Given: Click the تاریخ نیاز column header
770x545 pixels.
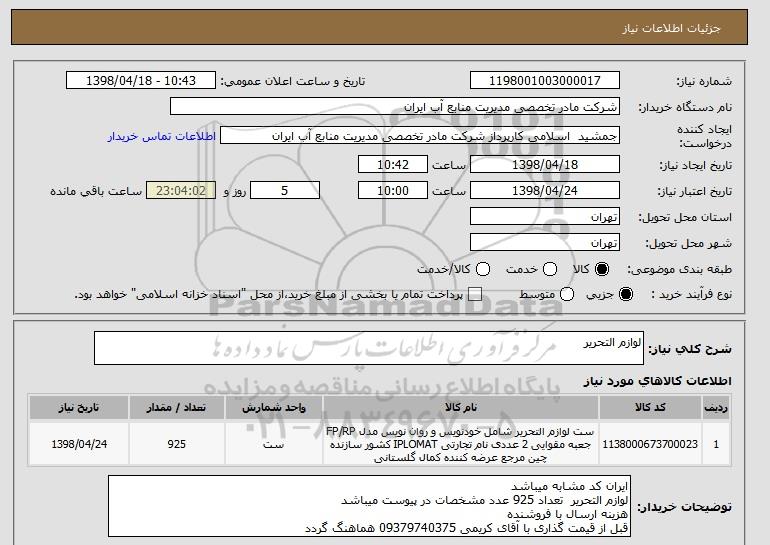Looking at the screenshot, I should (x=79, y=407).
